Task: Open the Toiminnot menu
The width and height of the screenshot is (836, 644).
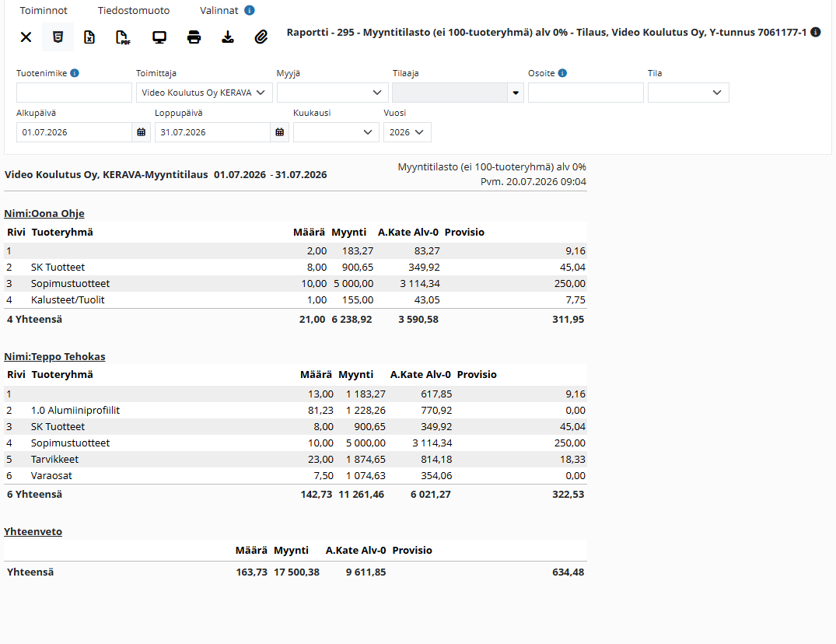Action: [44, 11]
